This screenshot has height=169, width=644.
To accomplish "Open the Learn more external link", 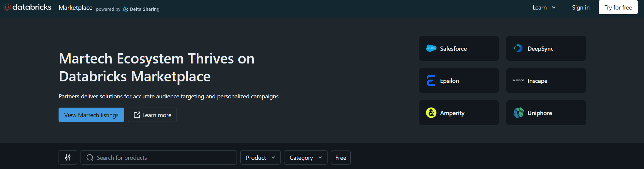I will point(152,115).
